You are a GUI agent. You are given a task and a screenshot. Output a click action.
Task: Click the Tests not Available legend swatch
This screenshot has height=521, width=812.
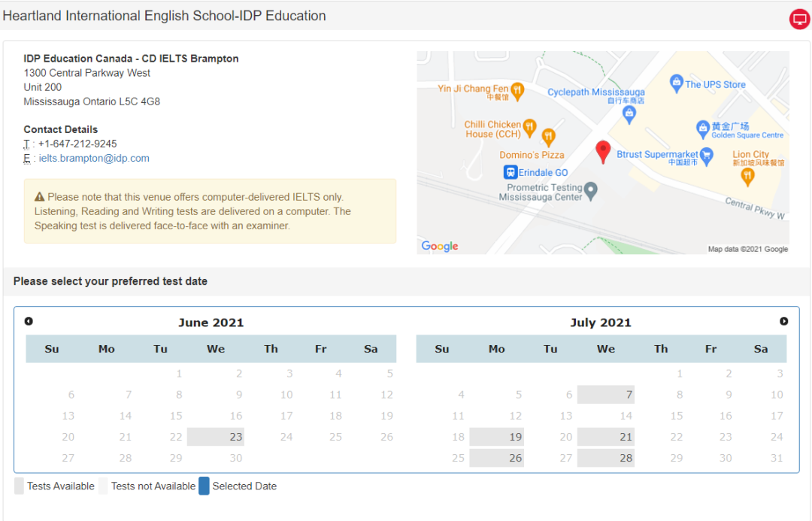(103, 486)
